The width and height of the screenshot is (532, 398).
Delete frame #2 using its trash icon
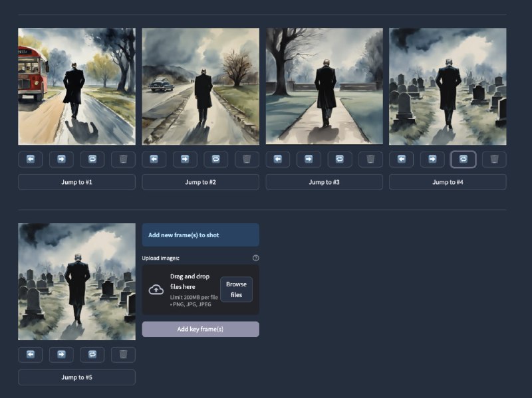pos(246,159)
